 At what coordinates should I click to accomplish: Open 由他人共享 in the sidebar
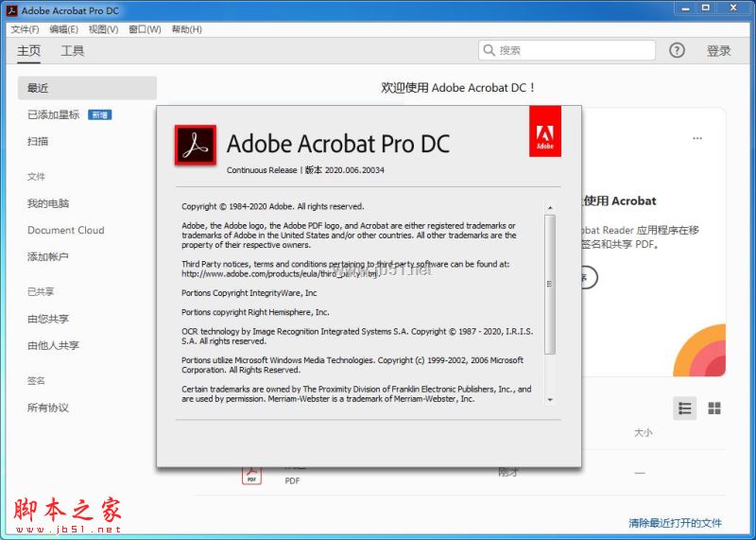tap(54, 345)
